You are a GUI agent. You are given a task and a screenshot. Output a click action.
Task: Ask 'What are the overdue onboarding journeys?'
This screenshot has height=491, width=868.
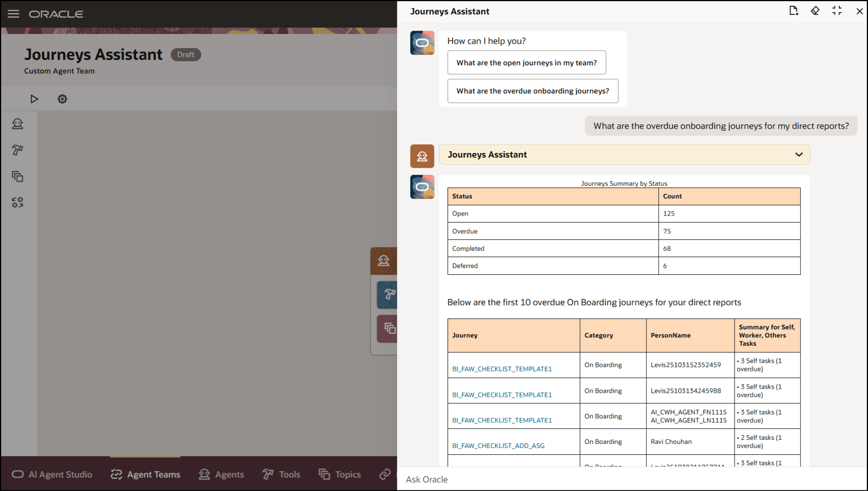(532, 91)
